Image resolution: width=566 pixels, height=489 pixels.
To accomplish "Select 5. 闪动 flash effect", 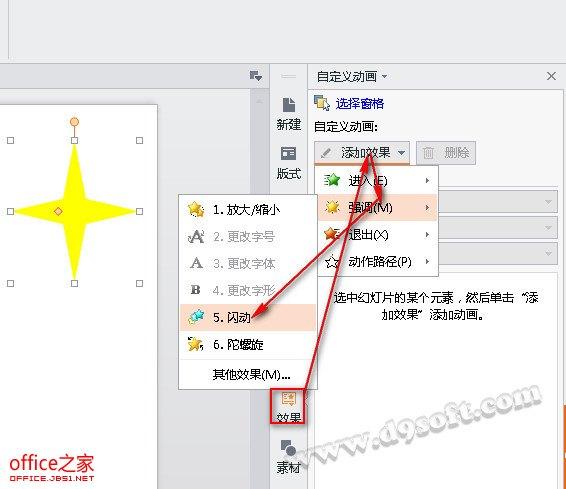I will coord(248,317).
